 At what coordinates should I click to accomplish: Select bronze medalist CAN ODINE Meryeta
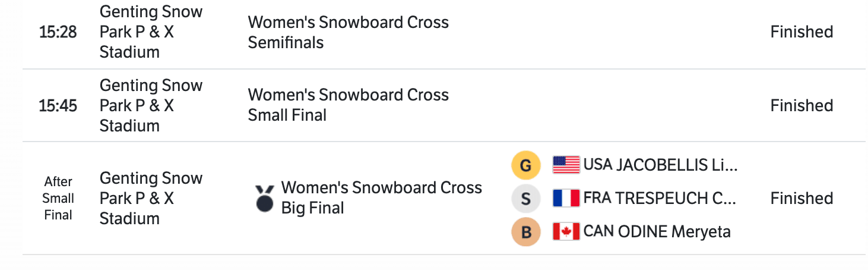point(657,231)
